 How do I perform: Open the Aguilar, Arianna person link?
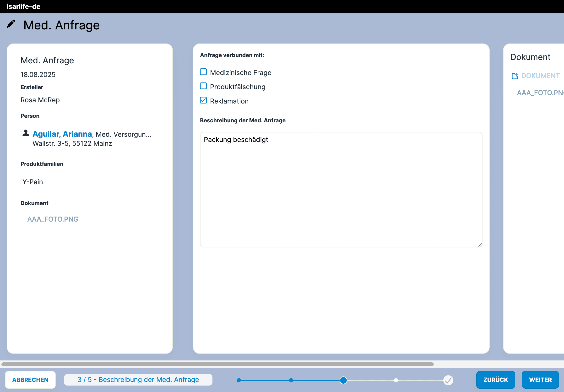click(62, 134)
